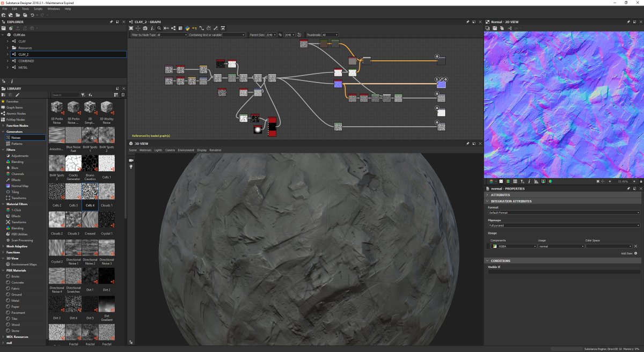The height and width of the screenshot is (352, 644).
Task: Pin the Explorer panel
Action: pyautogui.click(x=111, y=22)
